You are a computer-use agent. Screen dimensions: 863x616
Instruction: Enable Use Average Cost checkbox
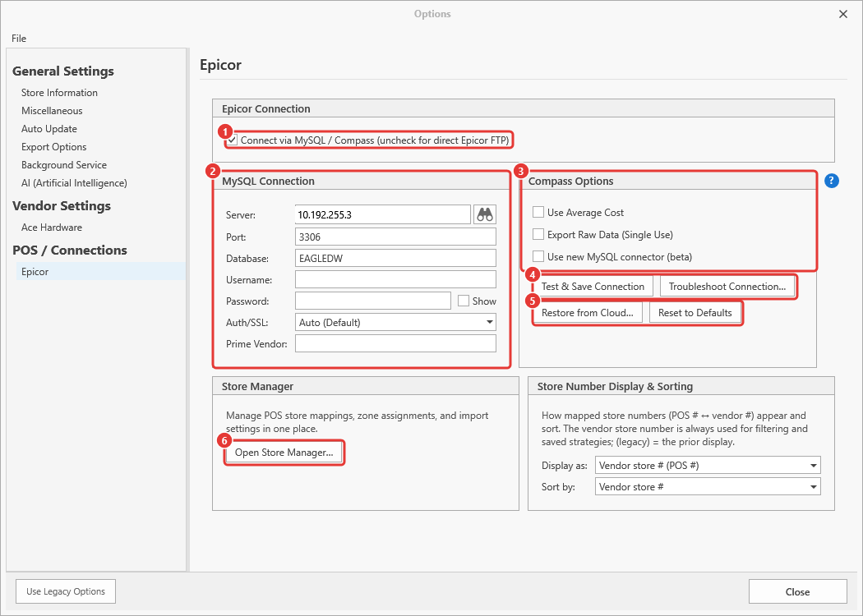coord(538,212)
